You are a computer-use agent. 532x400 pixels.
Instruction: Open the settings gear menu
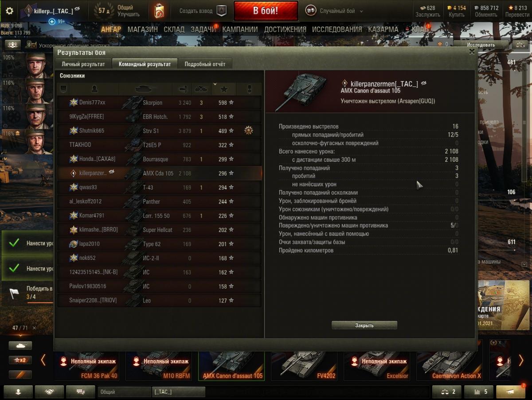pyautogui.click(x=9, y=11)
